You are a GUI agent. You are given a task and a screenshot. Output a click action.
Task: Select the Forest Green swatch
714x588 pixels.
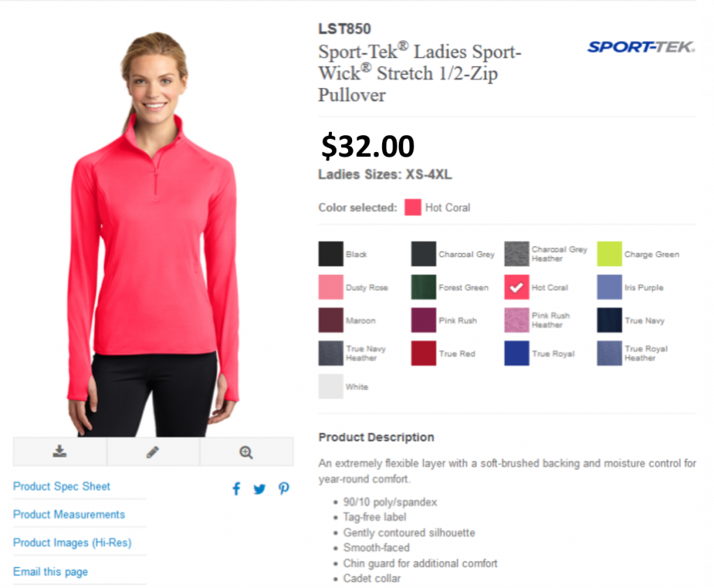click(423, 287)
